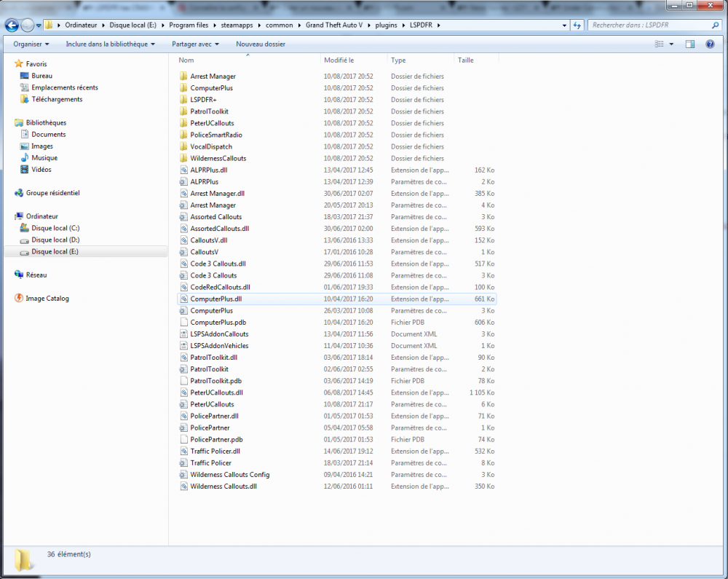728x579 pixels.
Task: Open the Organiser menu
Action: click(31, 44)
